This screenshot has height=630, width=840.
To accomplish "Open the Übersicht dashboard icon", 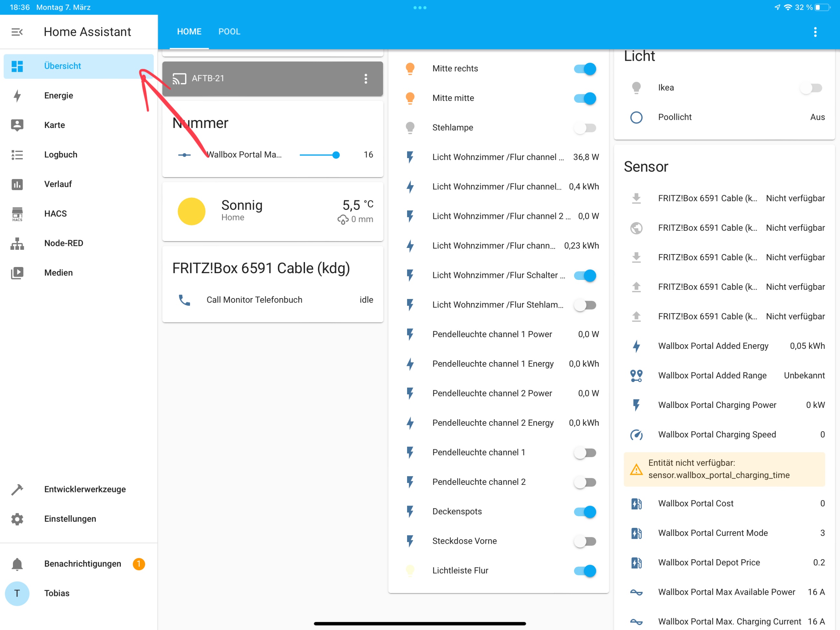I will pos(17,66).
